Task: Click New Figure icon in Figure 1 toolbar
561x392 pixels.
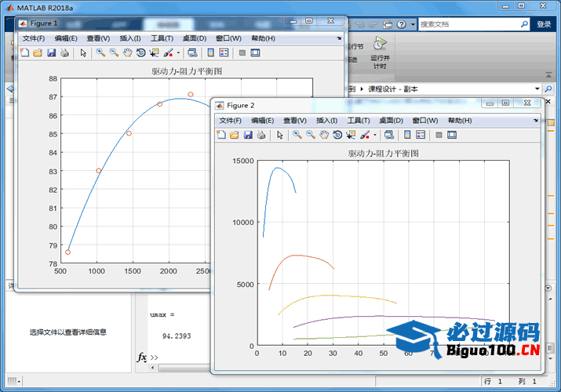Action: tap(24, 53)
